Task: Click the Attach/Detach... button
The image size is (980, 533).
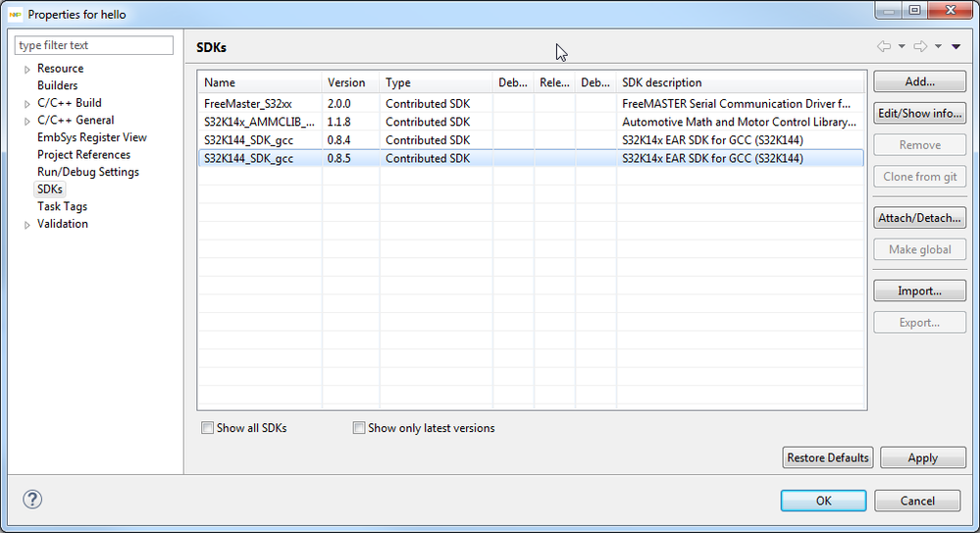Action: pos(919,218)
